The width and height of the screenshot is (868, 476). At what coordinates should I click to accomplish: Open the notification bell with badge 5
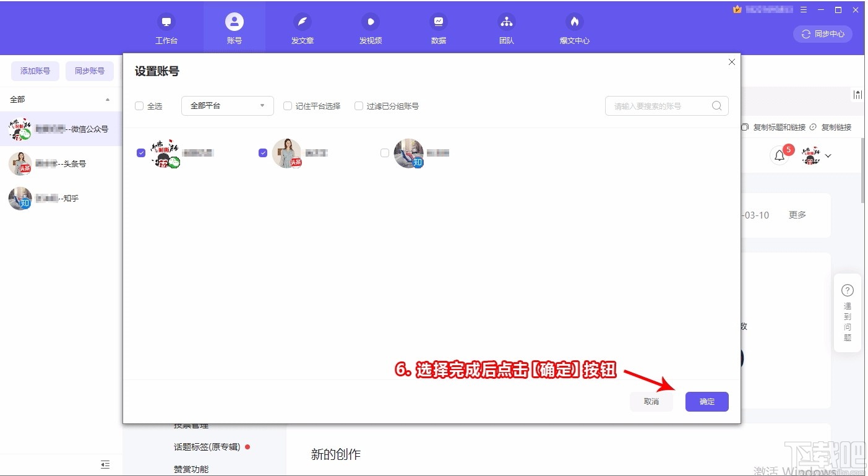779,155
